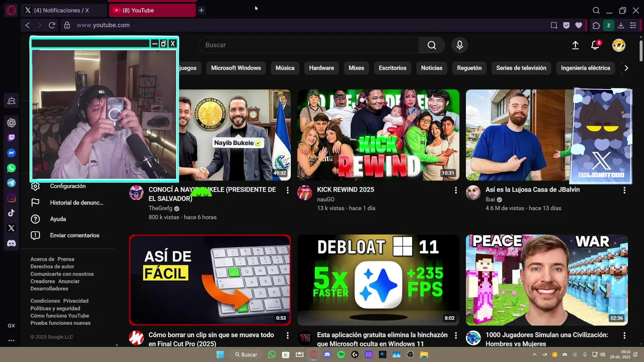Click the YouTube search field
This screenshot has height=362, width=644.
pyautogui.click(x=308, y=45)
